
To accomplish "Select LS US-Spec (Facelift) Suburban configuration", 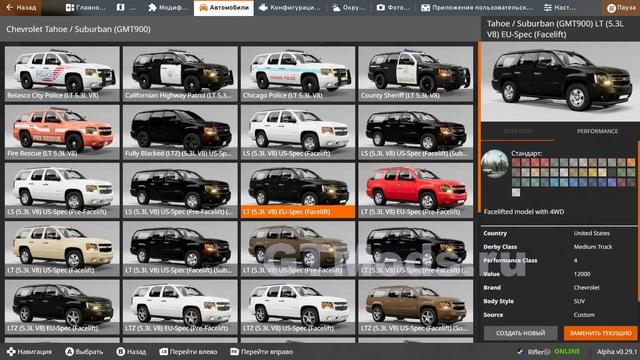I will coord(416,132).
